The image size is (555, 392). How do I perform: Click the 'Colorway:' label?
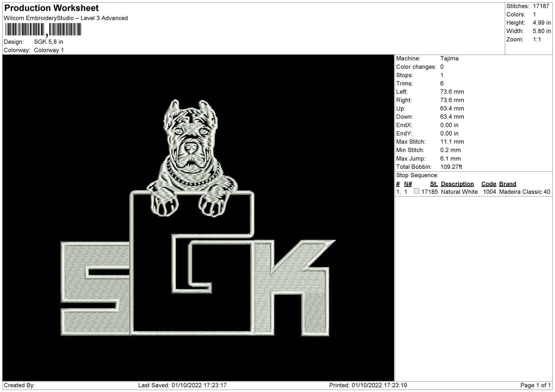click(x=17, y=50)
